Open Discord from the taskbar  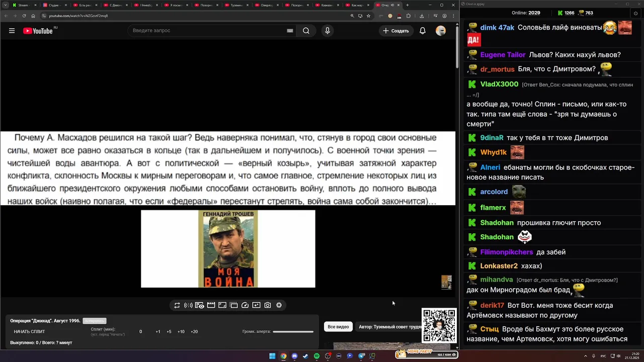(x=294, y=356)
